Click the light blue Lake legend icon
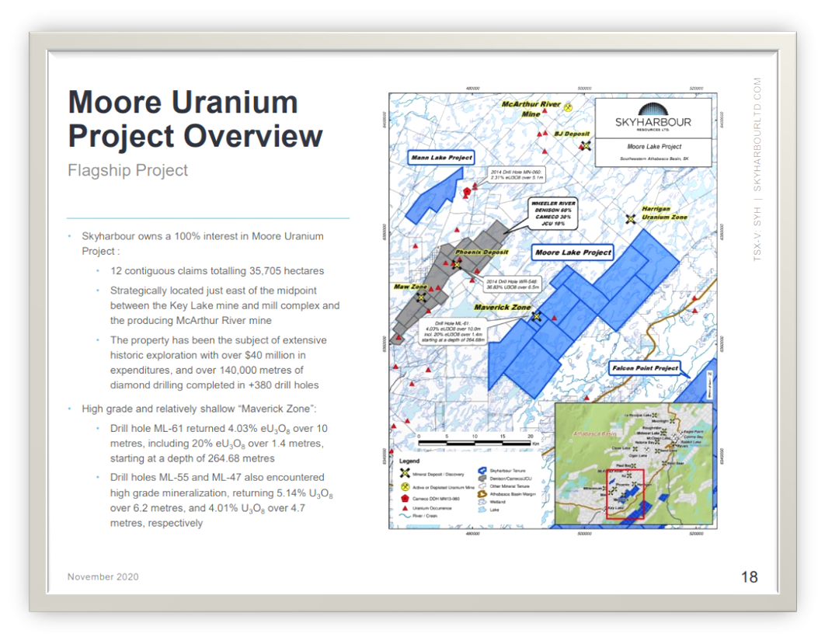The height and width of the screenshot is (644, 825). coord(482,510)
